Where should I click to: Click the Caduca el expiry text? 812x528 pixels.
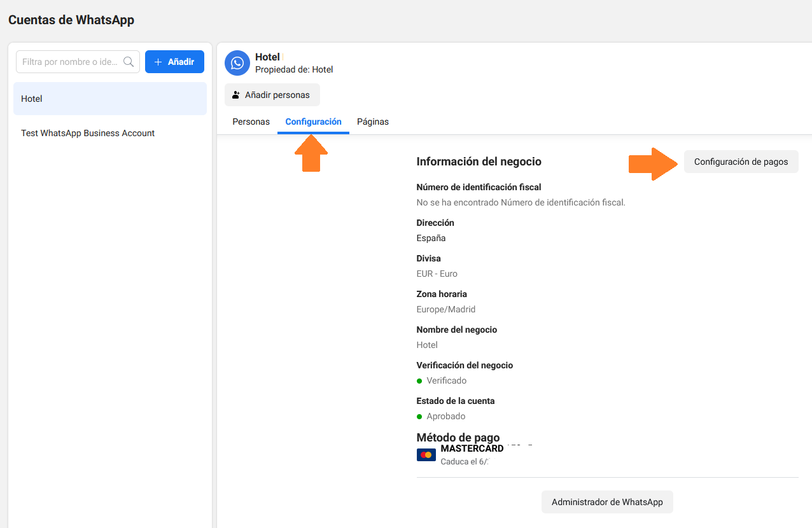point(465,461)
